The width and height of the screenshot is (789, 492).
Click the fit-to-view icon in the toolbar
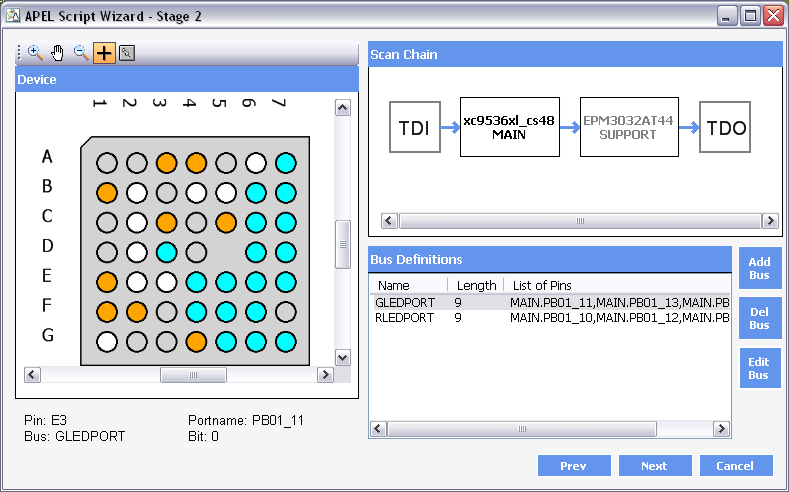point(127,53)
